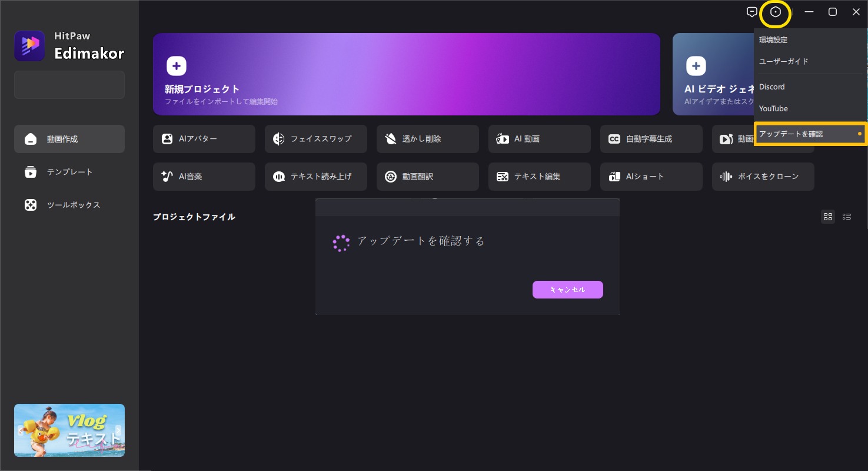Open the Vlog テキスト template thumbnail
This screenshot has height=471, width=868.
pos(69,430)
